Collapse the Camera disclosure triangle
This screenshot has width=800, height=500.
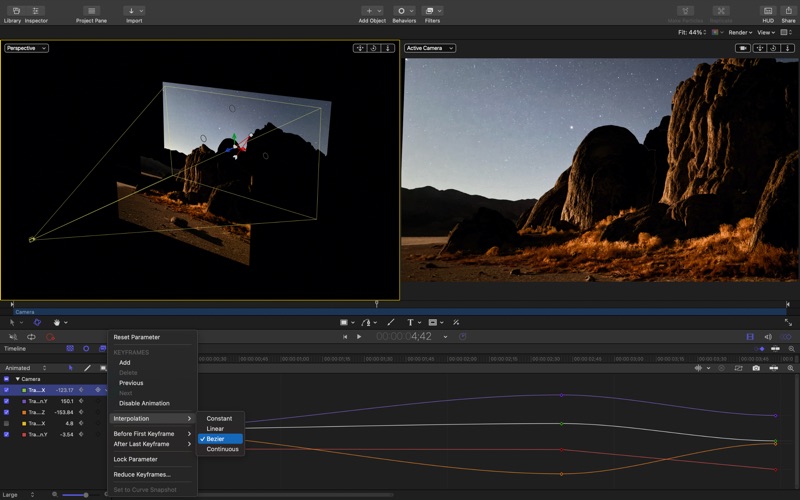tap(17, 379)
